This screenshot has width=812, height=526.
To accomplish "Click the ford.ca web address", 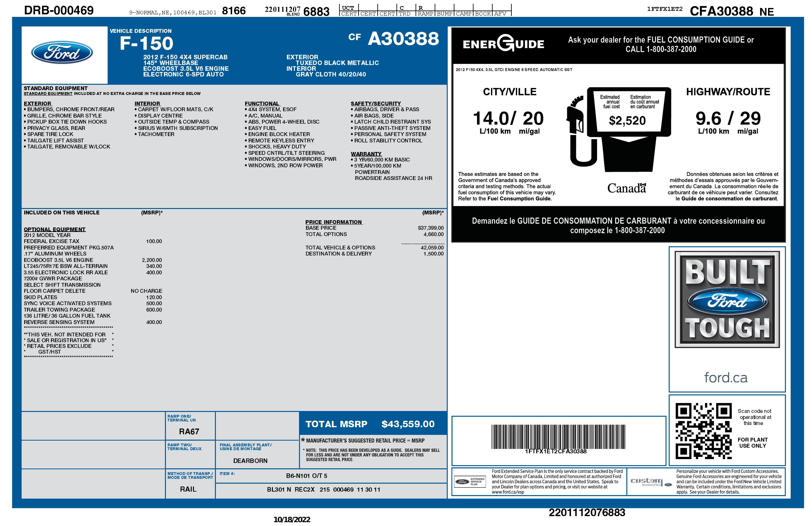I will [x=726, y=378].
